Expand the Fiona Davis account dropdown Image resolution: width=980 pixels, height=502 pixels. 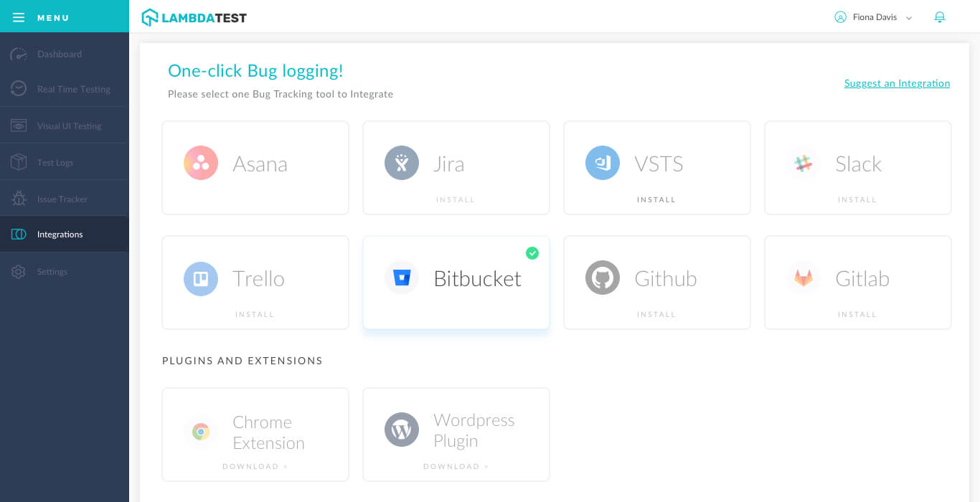pos(873,16)
